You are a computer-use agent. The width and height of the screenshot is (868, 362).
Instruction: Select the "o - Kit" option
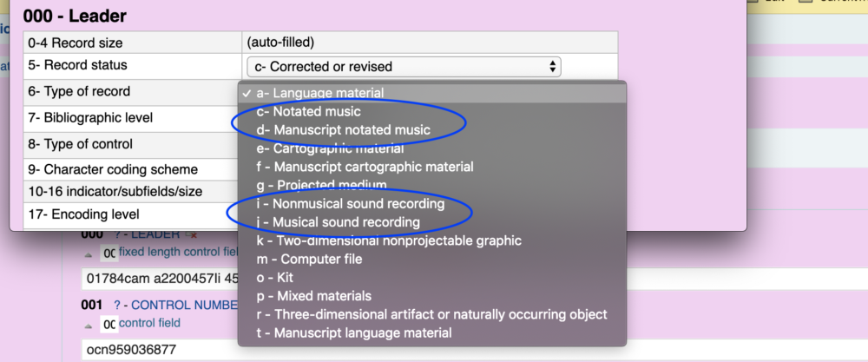tap(278, 277)
